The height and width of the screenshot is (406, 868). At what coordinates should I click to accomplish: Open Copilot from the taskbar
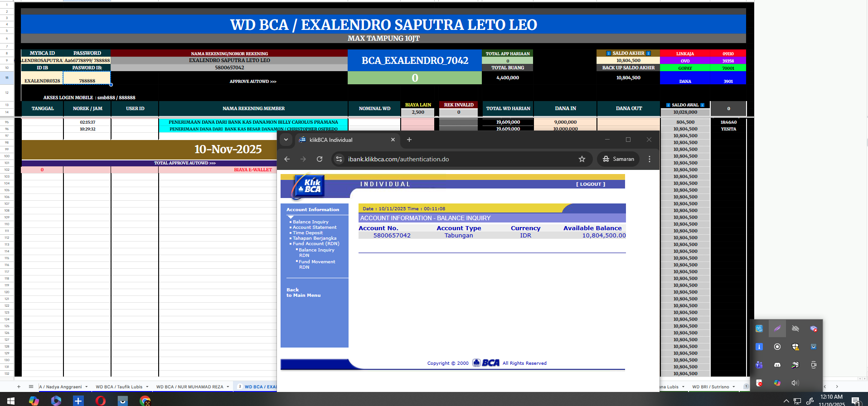[34, 401]
